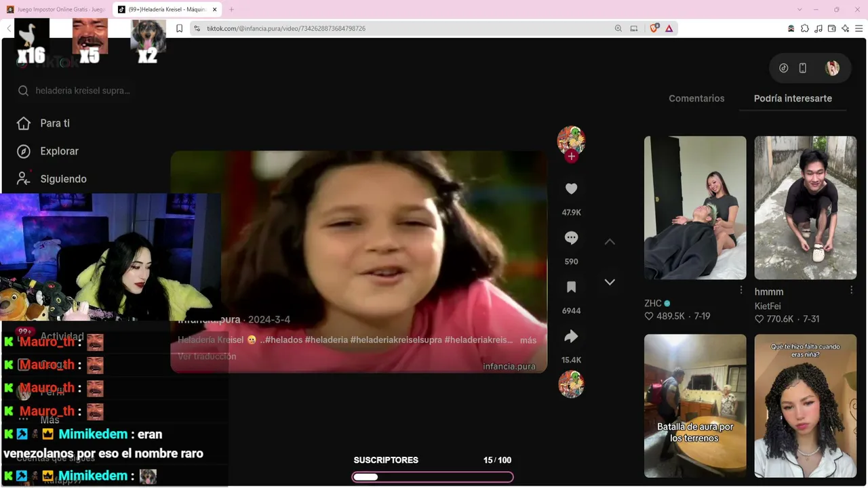This screenshot has width=868, height=488.
Task: Click the picture-in-picture icon in the address bar
Action: 634,28
